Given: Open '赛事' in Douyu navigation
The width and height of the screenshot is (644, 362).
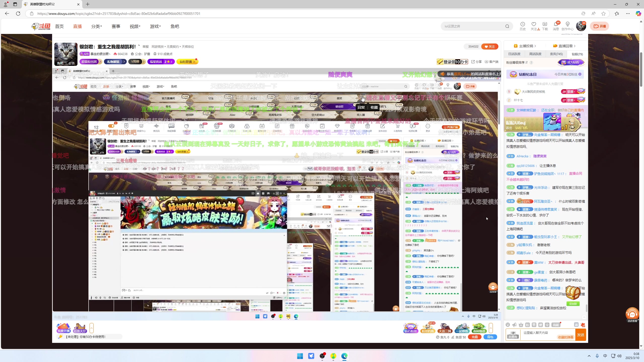Looking at the screenshot, I should (116, 26).
